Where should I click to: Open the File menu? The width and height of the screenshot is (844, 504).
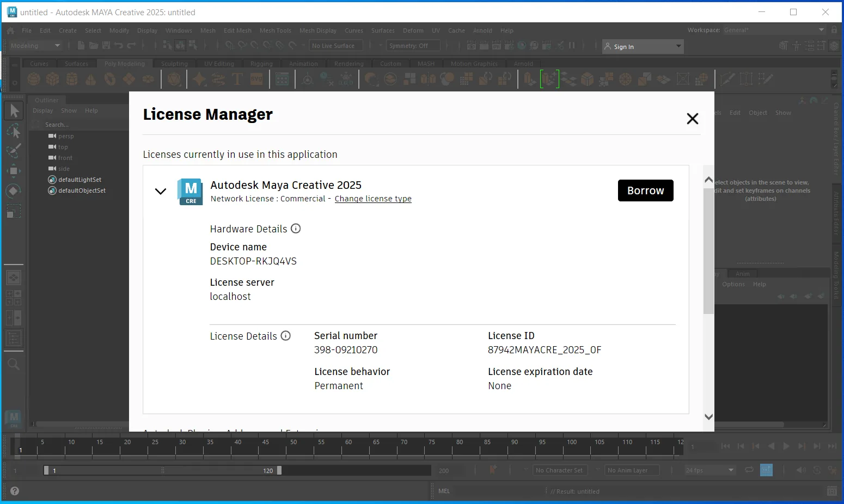click(27, 30)
